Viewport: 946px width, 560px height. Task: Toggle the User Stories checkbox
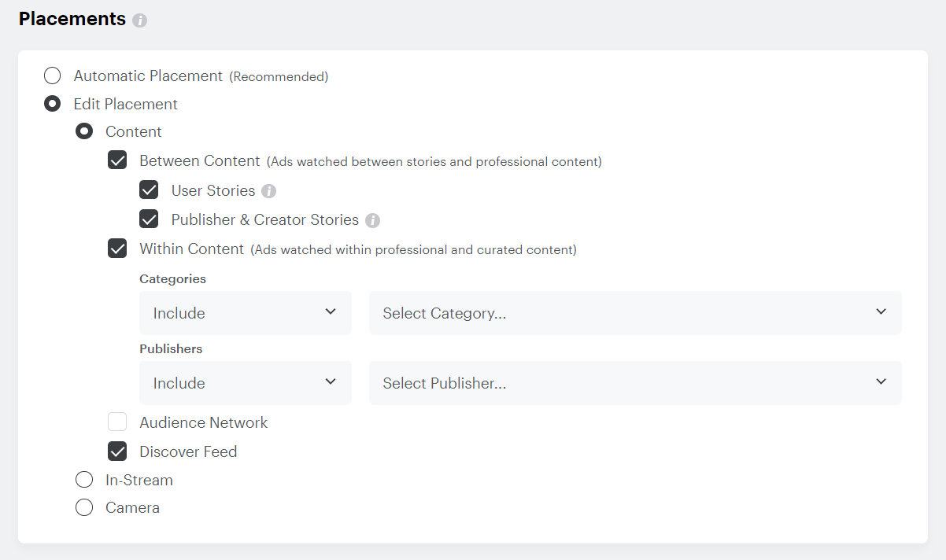pyautogui.click(x=149, y=190)
